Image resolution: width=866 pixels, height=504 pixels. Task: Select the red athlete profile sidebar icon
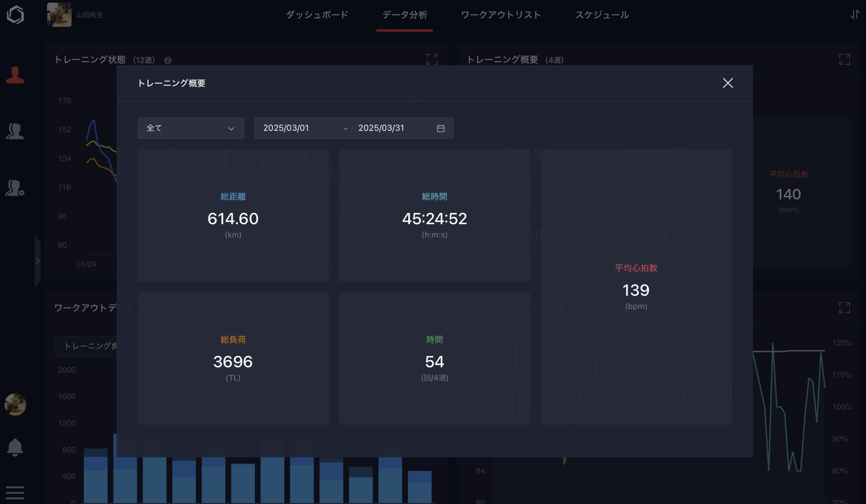tap(15, 75)
